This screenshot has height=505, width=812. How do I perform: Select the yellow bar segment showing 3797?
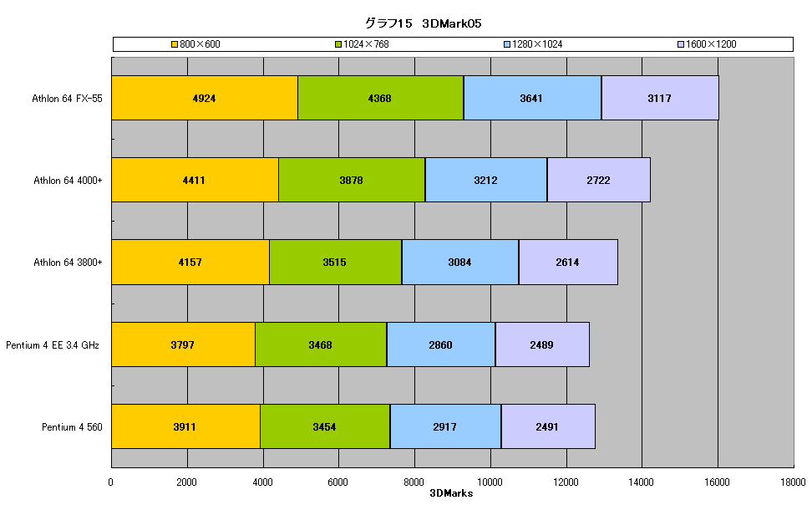coord(183,344)
